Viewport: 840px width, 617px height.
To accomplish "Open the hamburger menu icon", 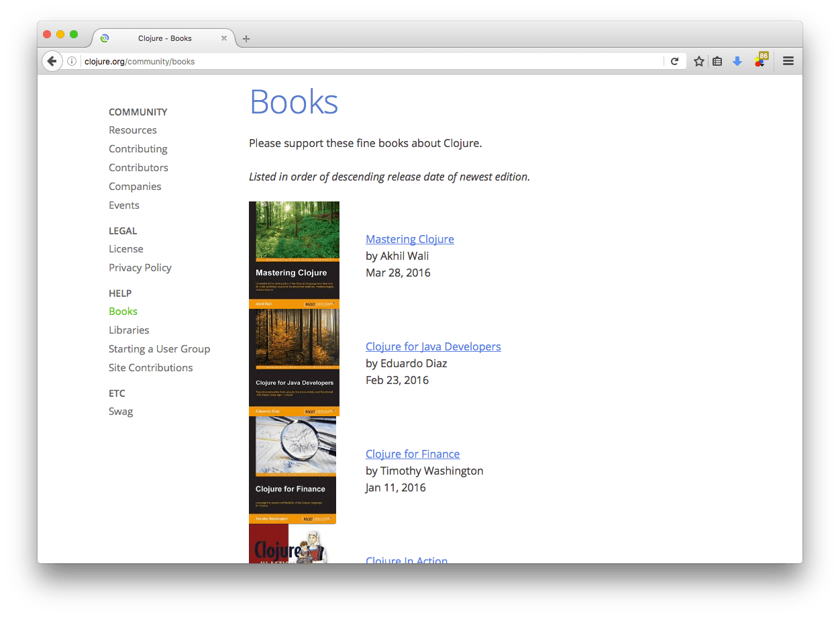I will 788,61.
